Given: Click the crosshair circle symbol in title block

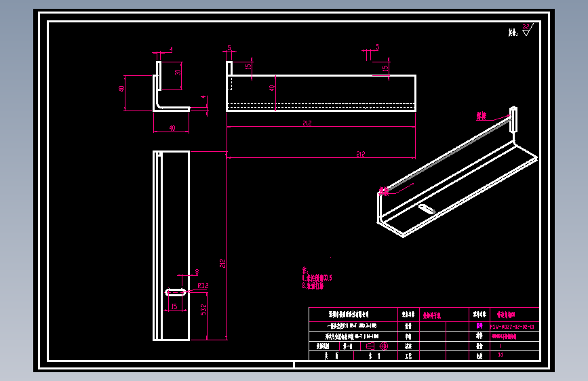Looking at the screenshot, I should [x=384, y=346].
